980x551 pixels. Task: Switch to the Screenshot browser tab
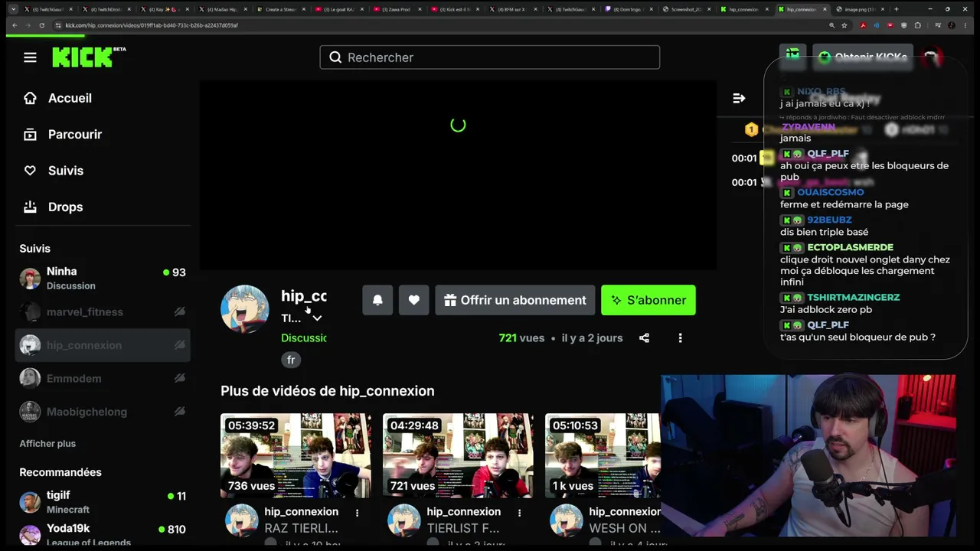pos(686,9)
